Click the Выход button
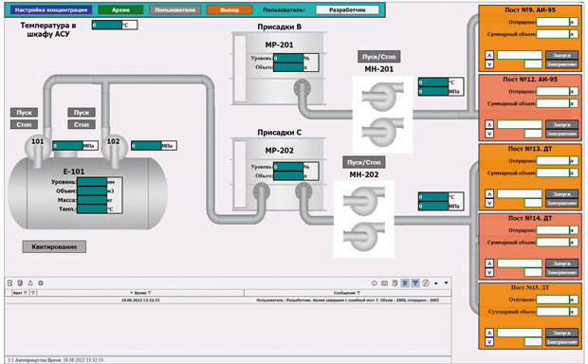The width and height of the screenshot is (588, 364). pyautogui.click(x=230, y=9)
